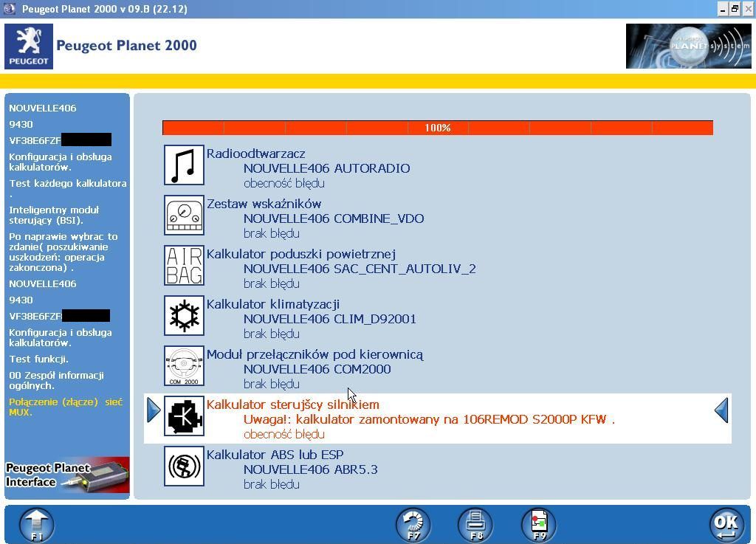
Task: Click the orange 100% progress bar
Action: [x=437, y=128]
